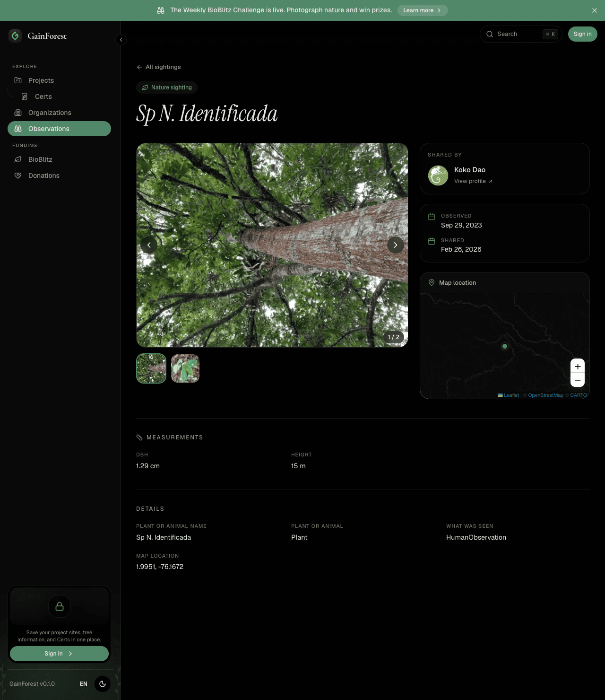Toggle dark mode with moon icon
This screenshot has width=605, height=700.
(103, 684)
